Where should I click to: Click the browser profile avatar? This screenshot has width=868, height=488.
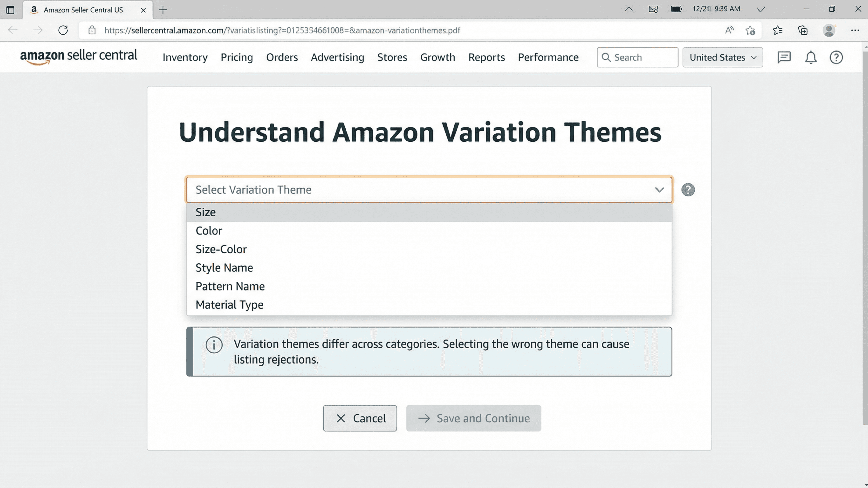point(829,30)
